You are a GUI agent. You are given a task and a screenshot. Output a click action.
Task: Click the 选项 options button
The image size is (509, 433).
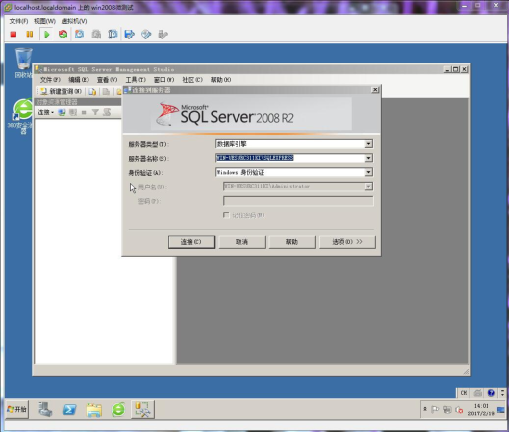347,242
